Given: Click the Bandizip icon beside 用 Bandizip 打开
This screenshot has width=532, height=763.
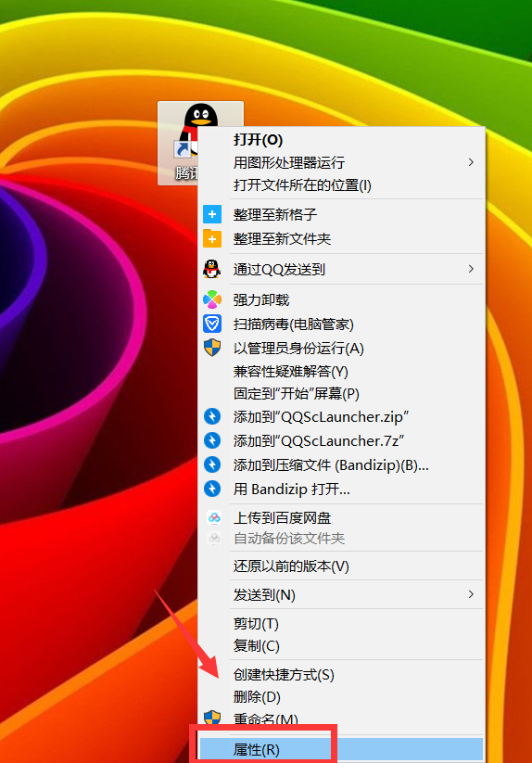Looking at the screenshot, I should (212, 488).
